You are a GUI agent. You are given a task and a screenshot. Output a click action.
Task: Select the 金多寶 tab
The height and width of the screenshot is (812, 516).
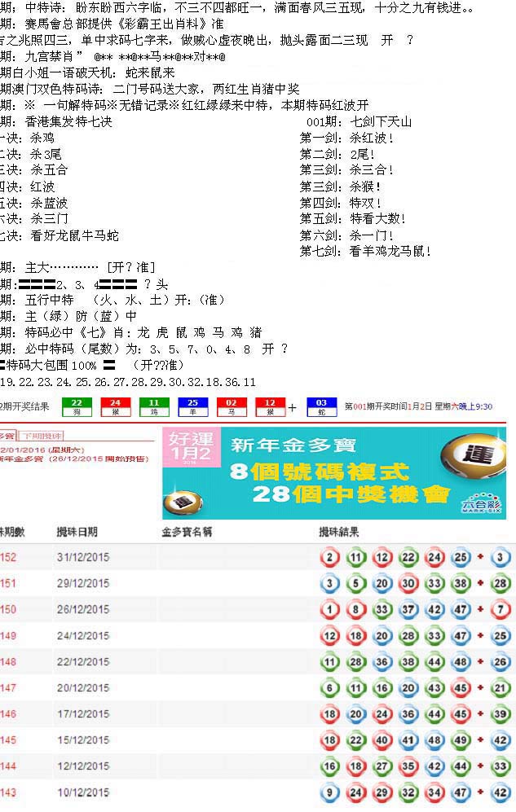[8, 436]
